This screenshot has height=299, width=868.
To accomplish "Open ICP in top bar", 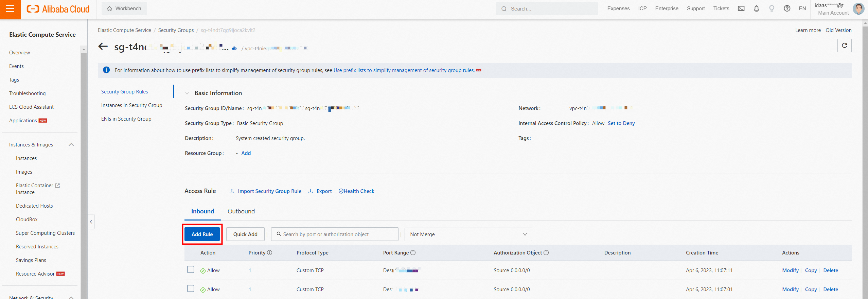I will click(642, 8).
